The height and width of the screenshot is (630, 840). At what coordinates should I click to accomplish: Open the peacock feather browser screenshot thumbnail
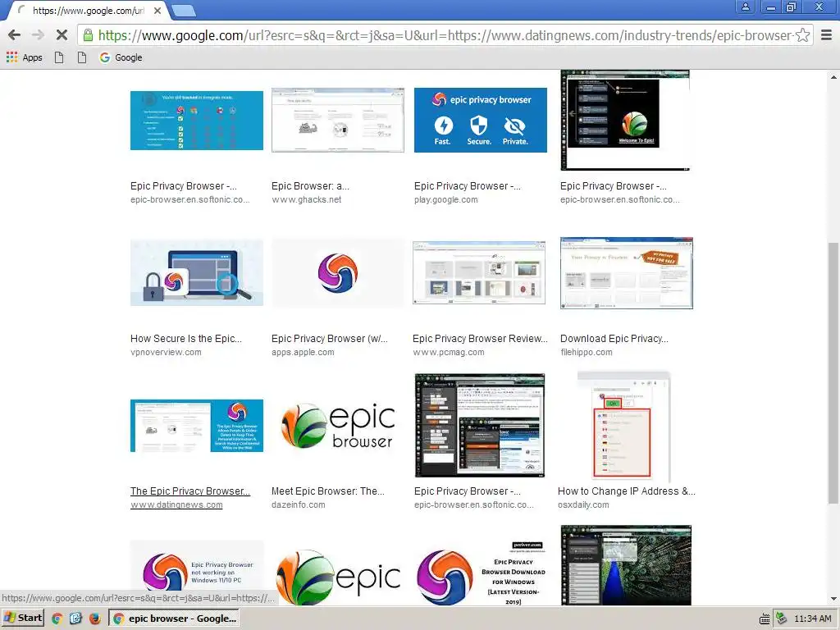point(626,565)
